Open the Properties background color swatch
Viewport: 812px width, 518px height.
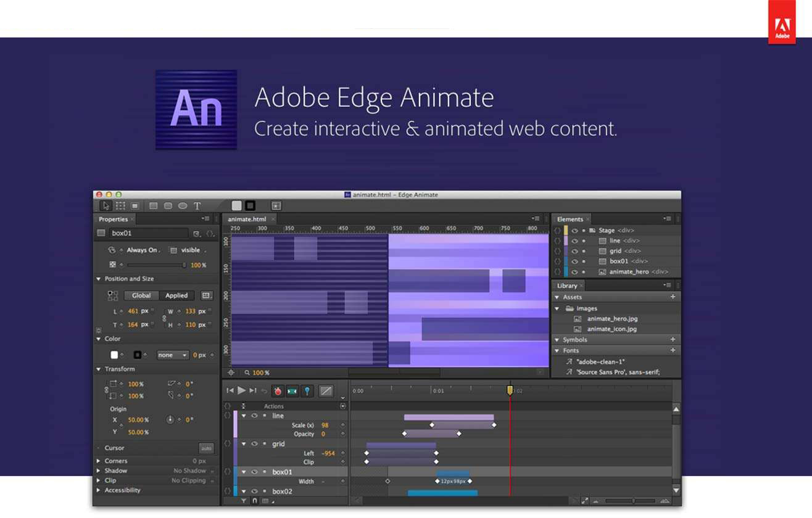point(114,355)
